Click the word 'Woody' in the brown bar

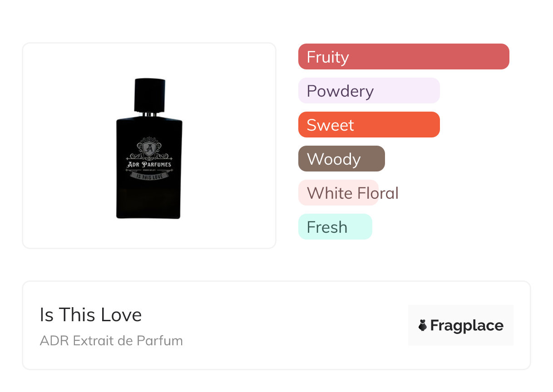(334, 159)
